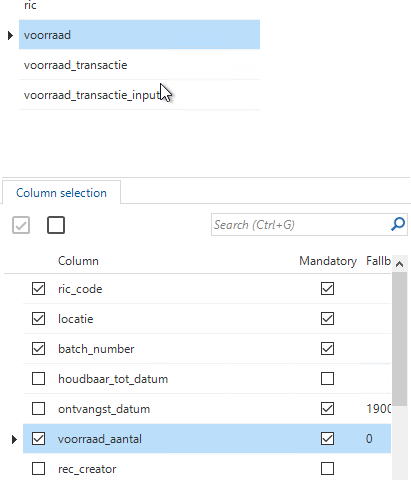Viewport: 411px width, 480px height.
Task: Click the vertical scrollbar thumb
Action: pos(399,339)
